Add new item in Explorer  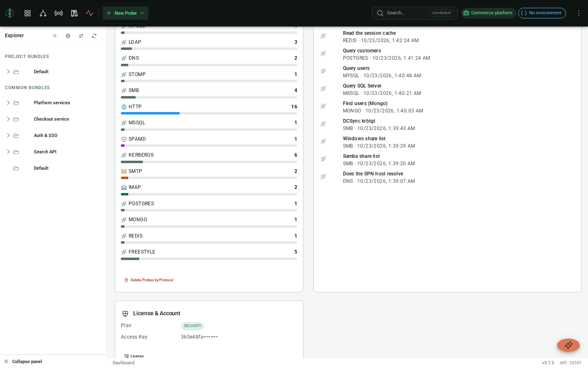click(x=55, y=36)
